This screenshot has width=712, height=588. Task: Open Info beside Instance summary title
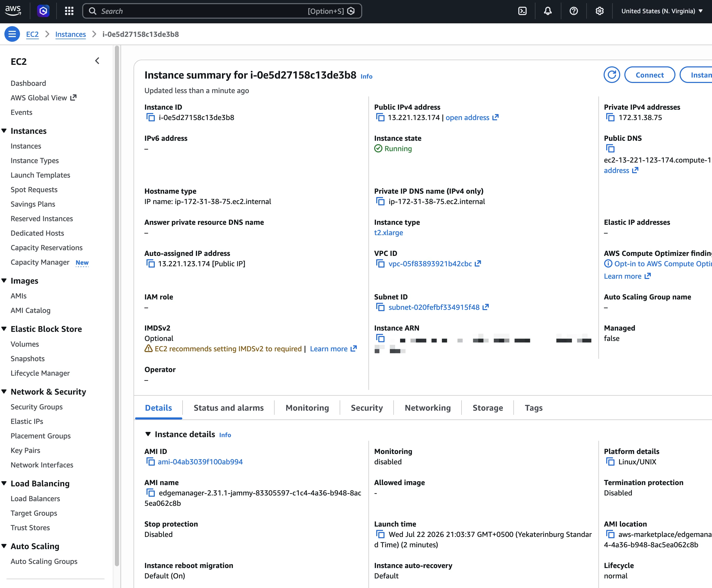click(x=366, y=76)
